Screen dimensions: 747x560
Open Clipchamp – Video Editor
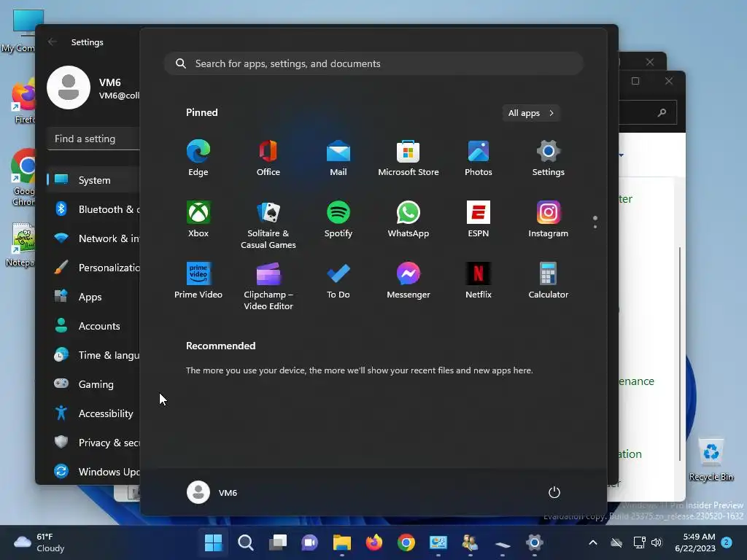click(x=268, y=286)
